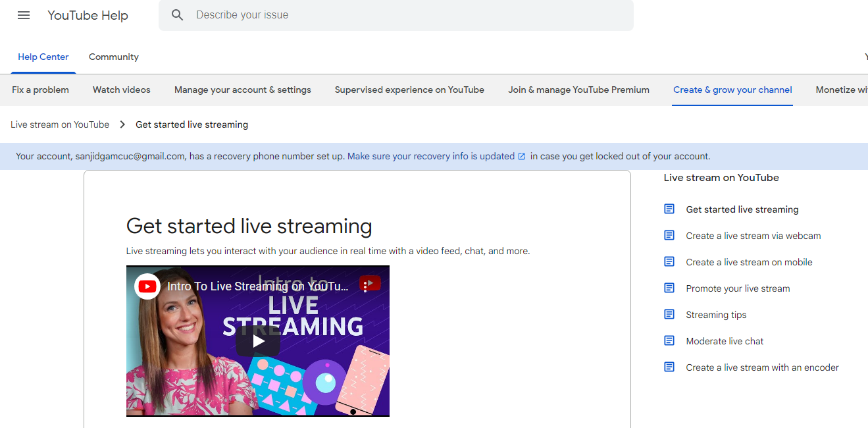Click article icon beside Create a live stream via webcam
Image resolution: width=868 pixels, height=428 pixels.
pos(669,235)
